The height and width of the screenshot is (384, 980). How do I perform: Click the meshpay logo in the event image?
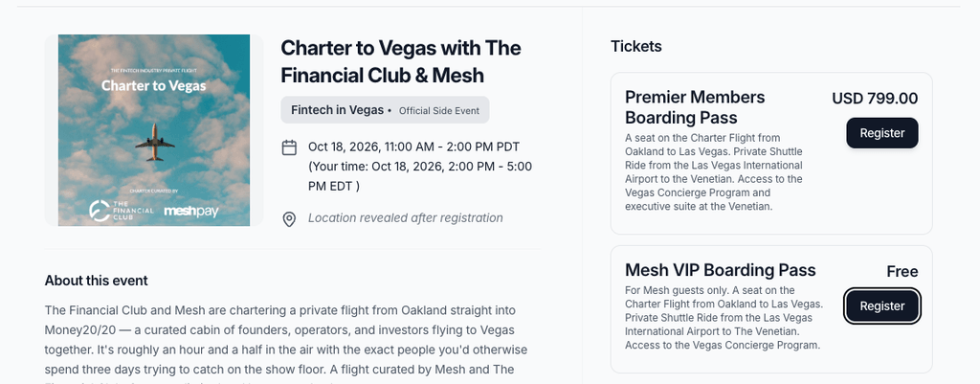[x=191, y=212]
